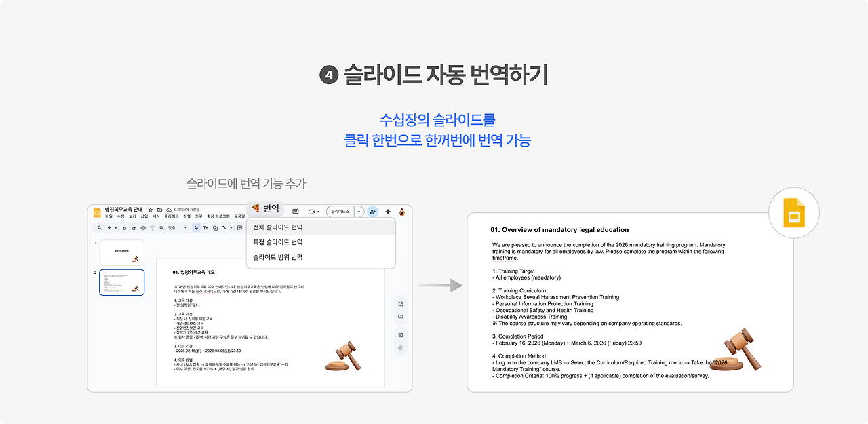Open the 서식 menu

(156, 216)
